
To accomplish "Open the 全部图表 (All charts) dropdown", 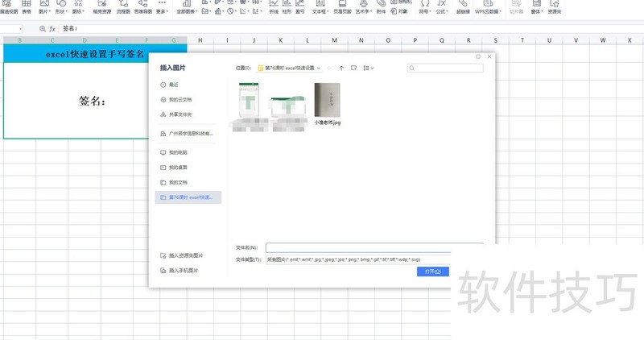I will tap(187, 6).
